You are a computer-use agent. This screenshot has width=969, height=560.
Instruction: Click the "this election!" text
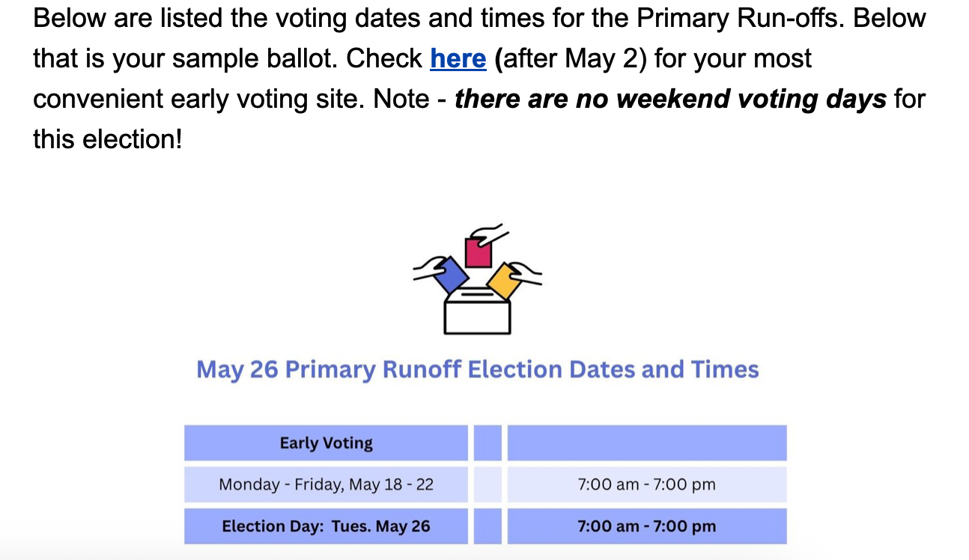coord(108,138)
